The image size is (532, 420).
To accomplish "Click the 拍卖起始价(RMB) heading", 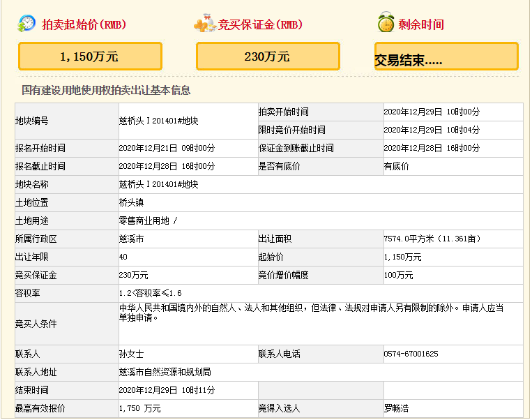I will [x=84, y=24].
